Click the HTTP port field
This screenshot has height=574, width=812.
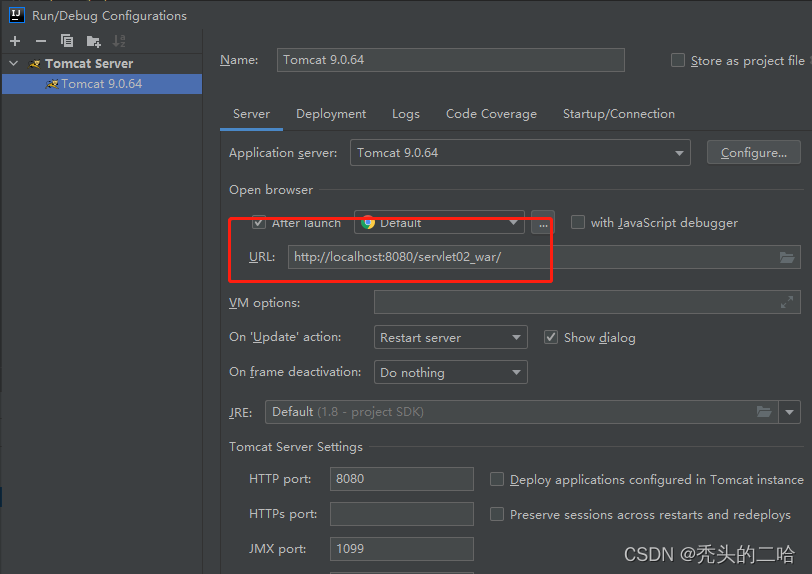(401, 479)
